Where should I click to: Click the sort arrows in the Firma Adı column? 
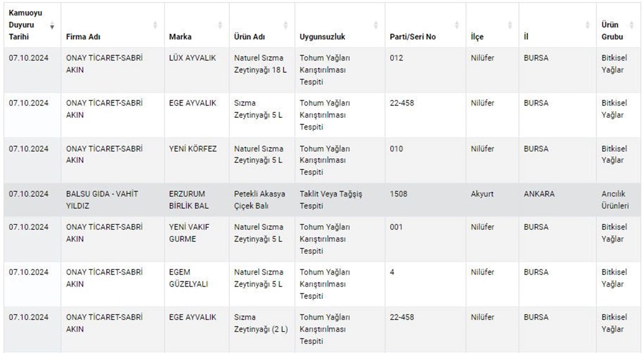155,25
